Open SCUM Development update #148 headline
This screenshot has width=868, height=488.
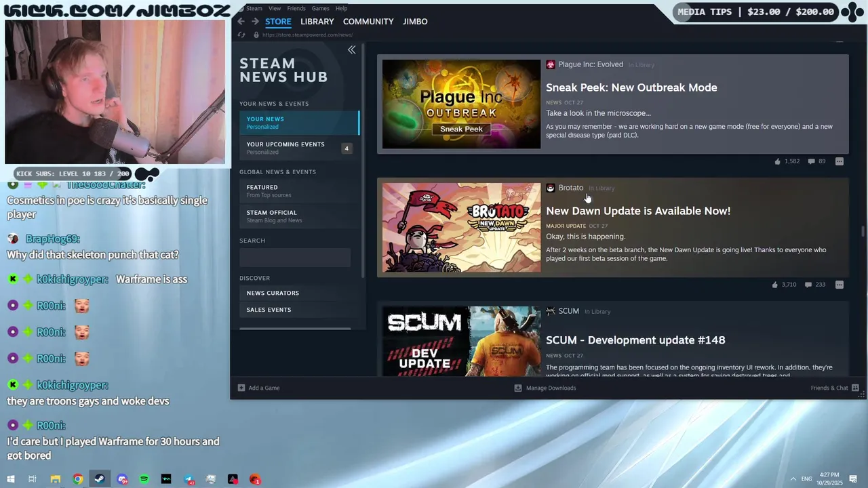pos(635,340)
